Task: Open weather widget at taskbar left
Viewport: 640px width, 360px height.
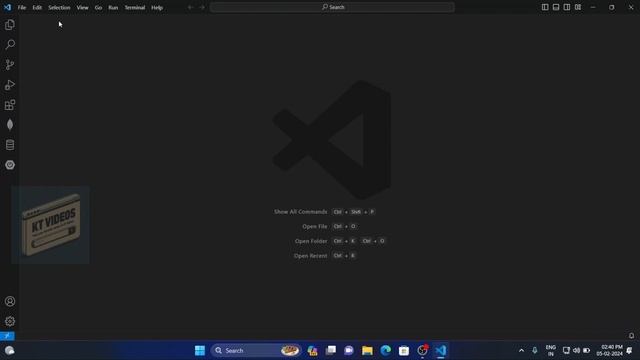Action: tap(9, 350)
